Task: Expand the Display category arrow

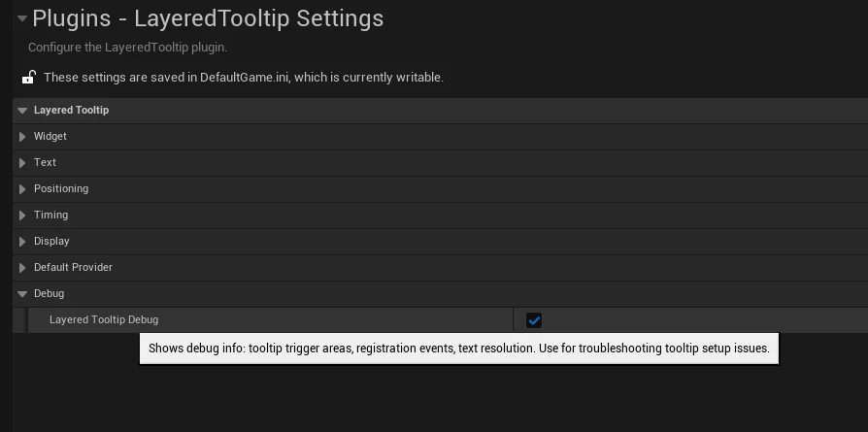Action: (x=22, y=242)
